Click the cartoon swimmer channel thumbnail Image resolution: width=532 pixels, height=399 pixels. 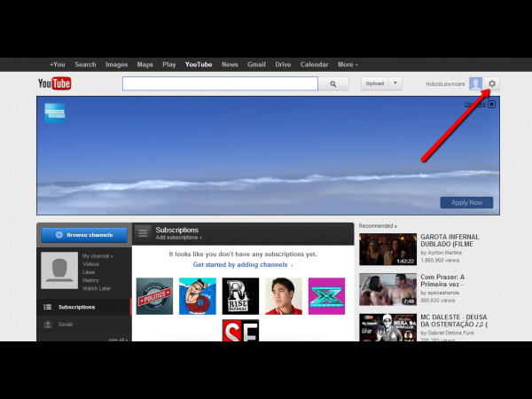pos(198,296)
